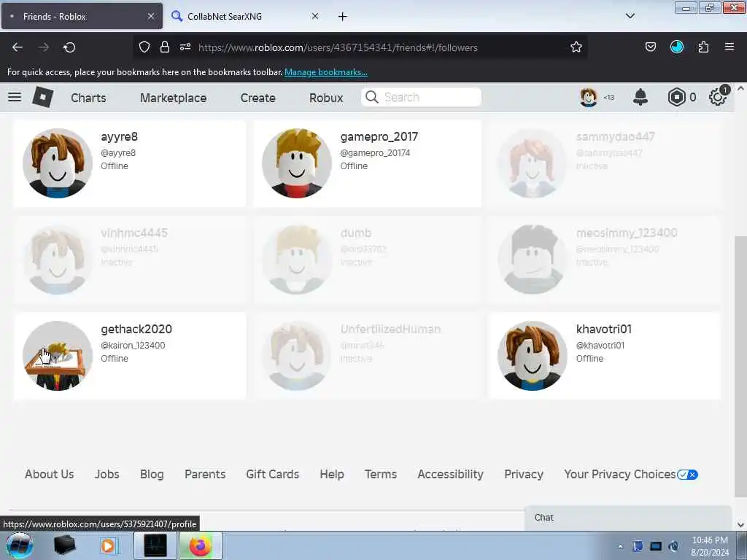The width and height of the screenshot is (747, 560).
Task: Open the Charts menu item
Action: pos(88,98)
